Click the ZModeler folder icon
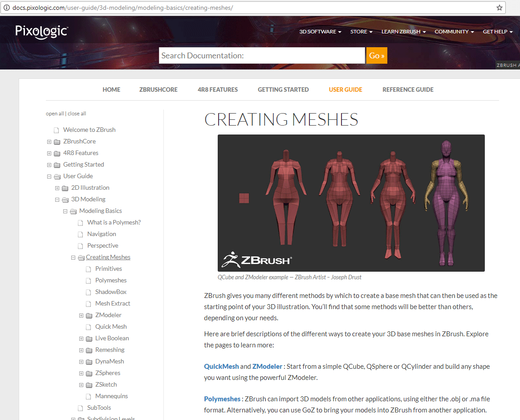 tap(89, 316)
